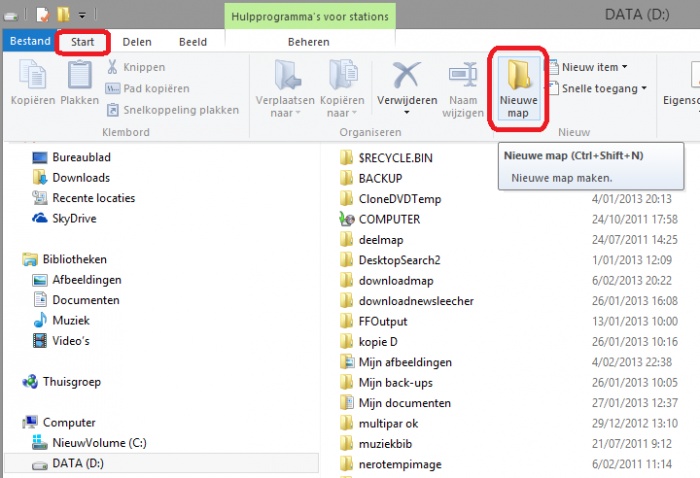Select Computer in the navigation pane
Screen dimensions: 700x478
coord(59,422)
